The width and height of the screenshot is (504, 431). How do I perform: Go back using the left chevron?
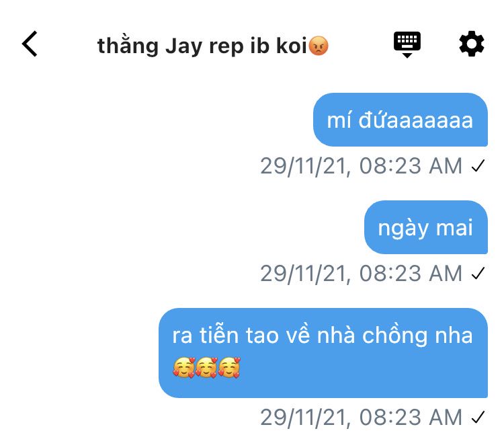click(30, 44)
